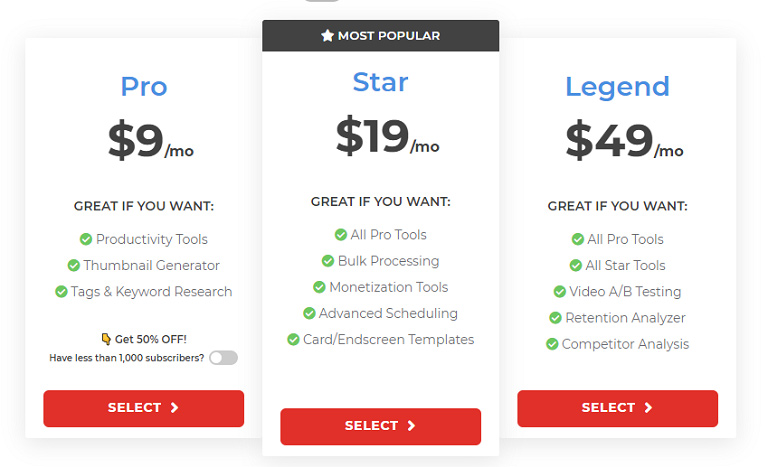Select the Pro plan button
The width and height of the screenshot is (768, 467).
pyautogui.click(x=144, y=408)
